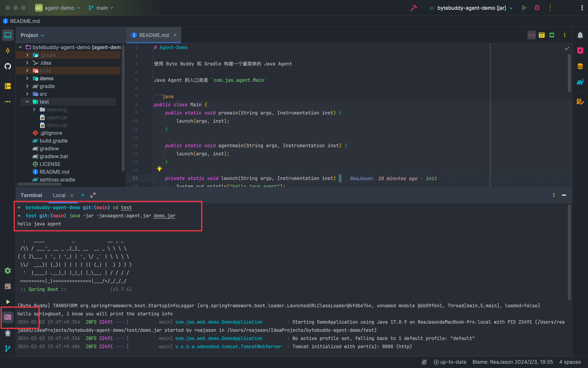Switch markdown to editor and preview view
The width and height of the screenshot is (588, 368).
[542, 35]
